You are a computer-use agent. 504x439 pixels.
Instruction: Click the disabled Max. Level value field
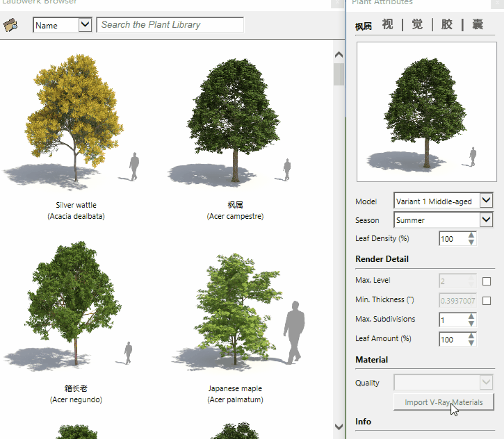click(x=457, y=281)
